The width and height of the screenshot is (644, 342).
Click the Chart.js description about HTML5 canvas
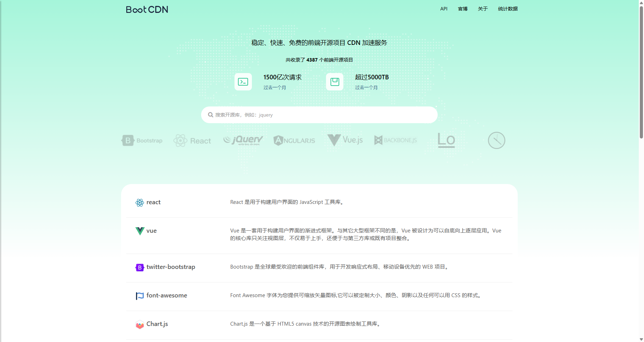click(x=306, y=324)
